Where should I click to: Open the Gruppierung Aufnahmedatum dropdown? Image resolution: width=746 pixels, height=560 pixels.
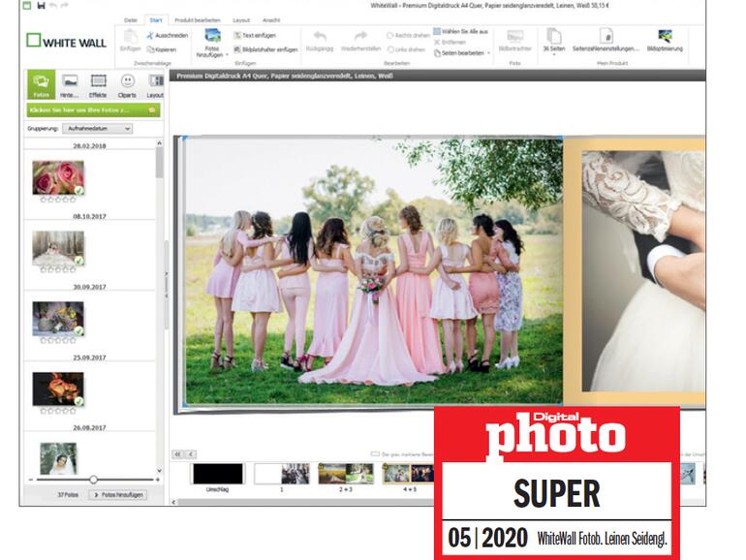click(97, 129)
